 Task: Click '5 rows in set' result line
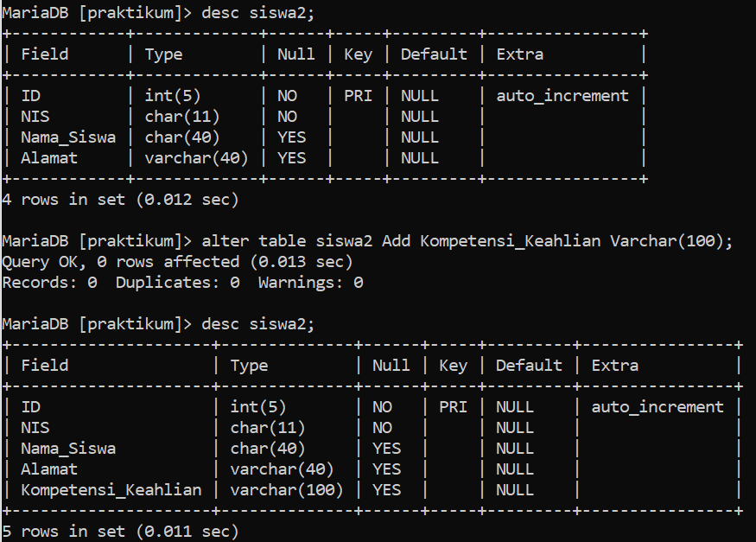(x=120, y=532)
